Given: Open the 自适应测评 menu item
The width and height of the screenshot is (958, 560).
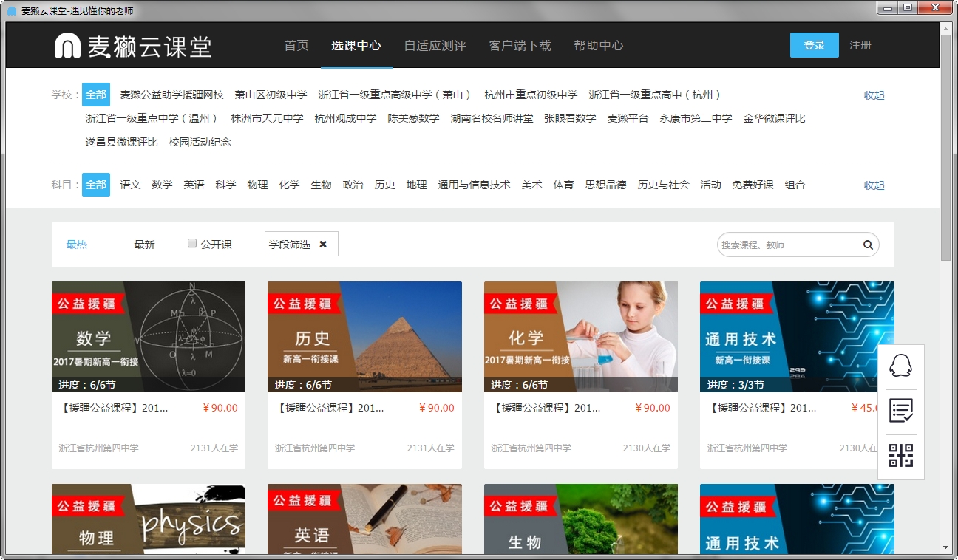Looking at the screenshot, I should [435, 45].
